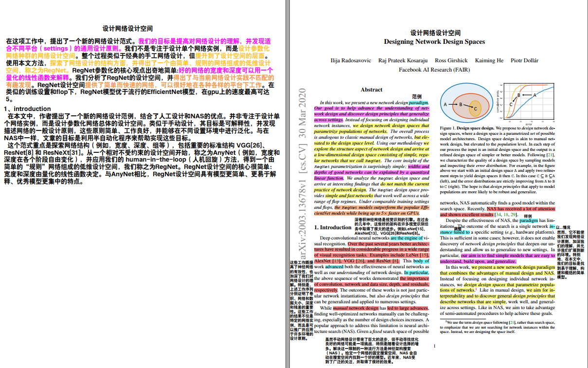This screenshot has width=588, height=368.
Task: Select author name 'Kaiming He'
Action: click(x=489, y=60)
